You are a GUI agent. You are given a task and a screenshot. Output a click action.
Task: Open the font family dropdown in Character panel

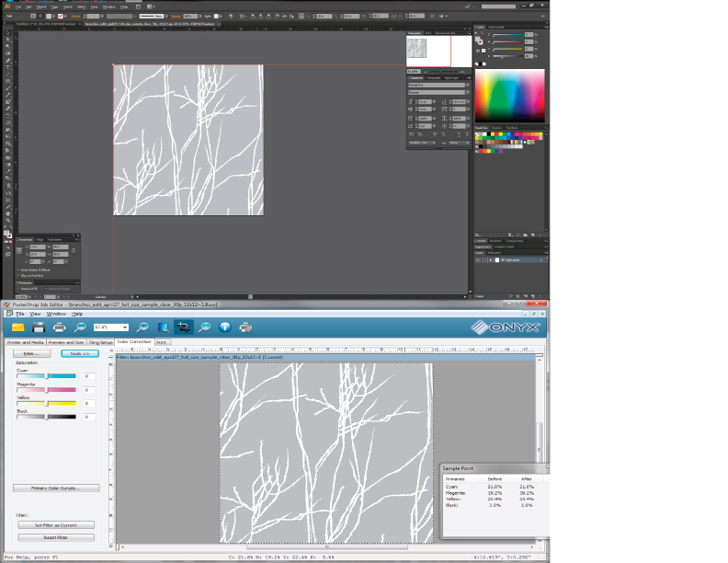(468, 85)
